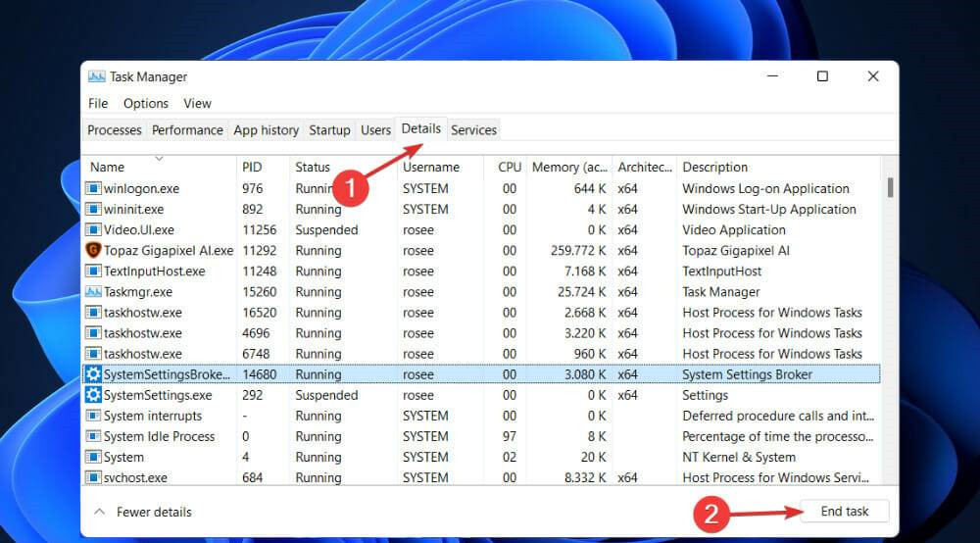The height and width of the screenshot is (543, 980).
Task: Click the SystemSettingsBroker gear icon
Action: (x=94, y=374)
